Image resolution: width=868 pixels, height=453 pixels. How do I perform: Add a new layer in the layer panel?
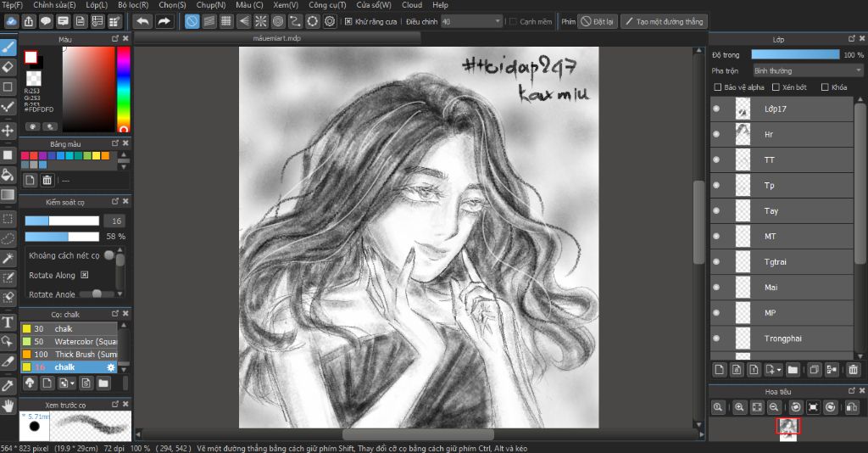pos(719,369)
